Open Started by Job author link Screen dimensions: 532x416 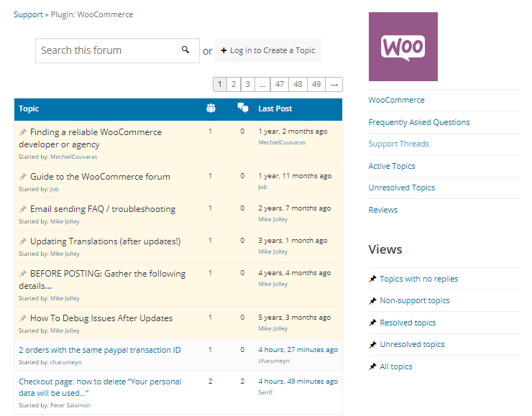(55, 189)
